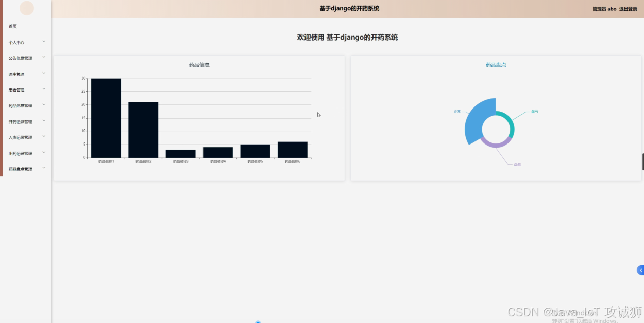Image resolution: width=644 pixels, height=323 pixels.
Task: Expand the 开药记录管理 submenu chevron
Action: pos(44,121)
